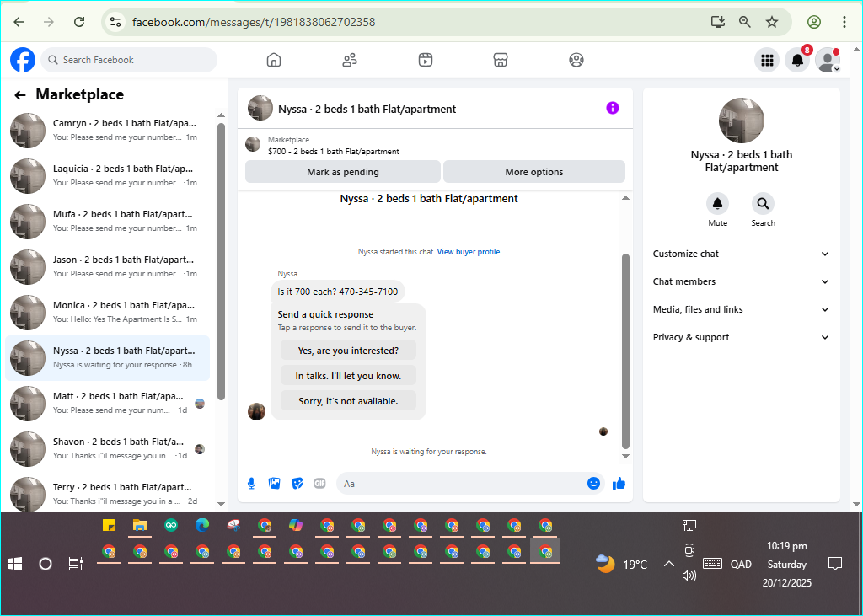Go to Home feed icon
Image resolution: width=863 pixels, height=616 pixels.
(x=274, y=60)
